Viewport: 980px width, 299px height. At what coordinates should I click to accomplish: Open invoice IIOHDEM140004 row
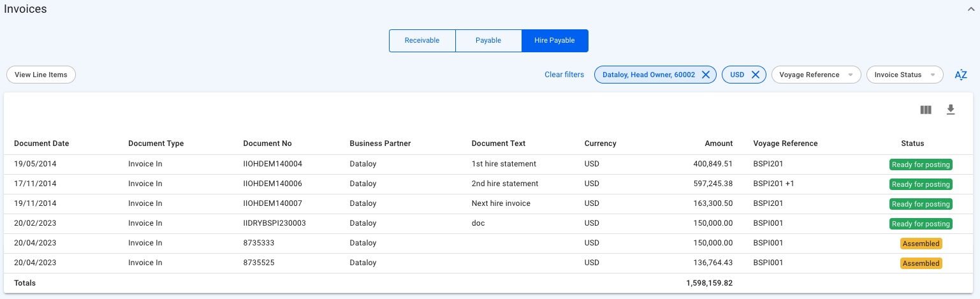pyautogui.click(x=273, y=164)
